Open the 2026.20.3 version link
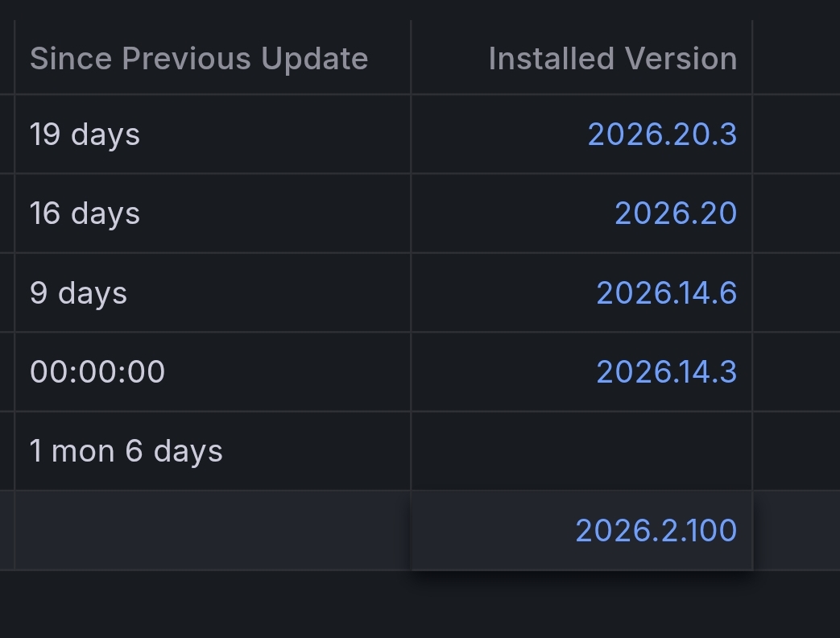The width and height of the screenshot is (840, 638). click(662, 134)
